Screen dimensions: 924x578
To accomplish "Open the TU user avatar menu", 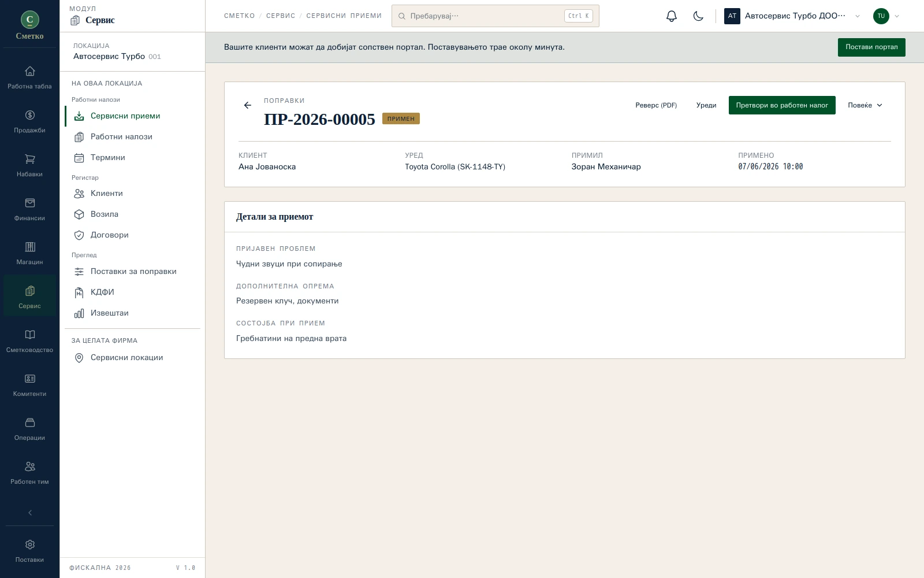I will point(886,16).
